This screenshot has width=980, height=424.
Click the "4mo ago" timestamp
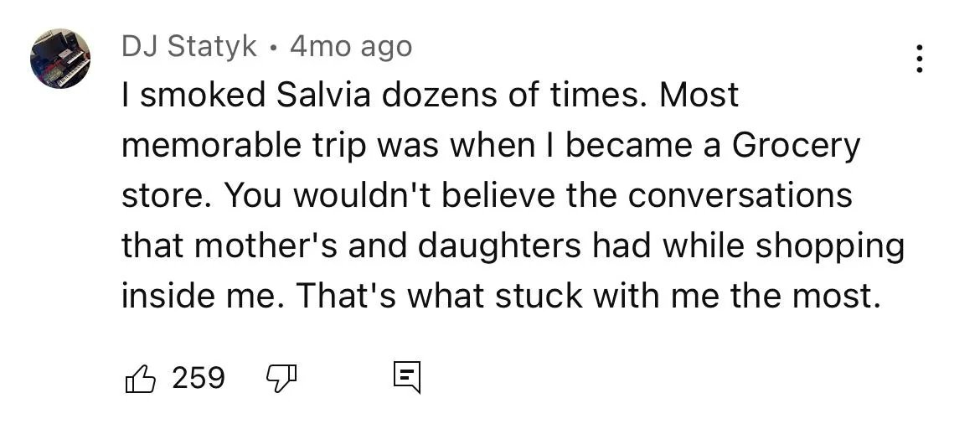click(x=351, y=47)
